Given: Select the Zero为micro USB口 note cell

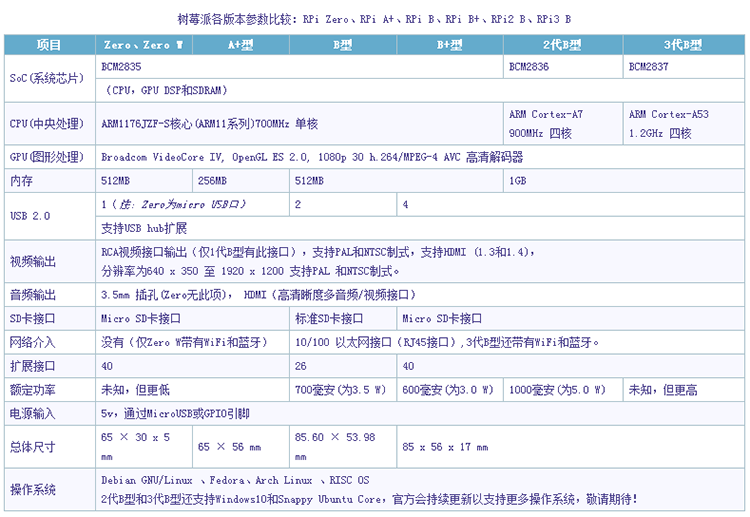Looking at the screenshot, I should 192,204.
